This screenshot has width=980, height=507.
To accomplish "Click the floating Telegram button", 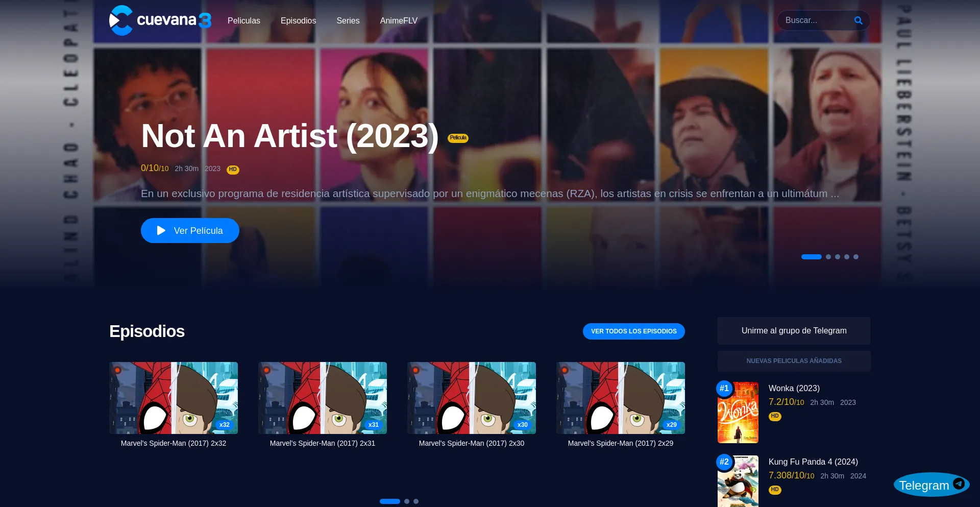I will [932, 485].
